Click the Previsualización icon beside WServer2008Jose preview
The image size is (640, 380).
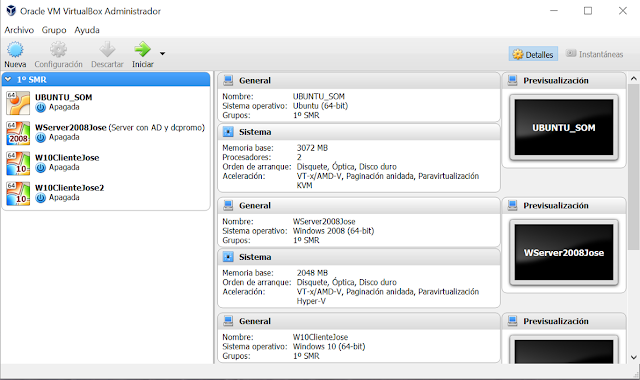[512, 205]
